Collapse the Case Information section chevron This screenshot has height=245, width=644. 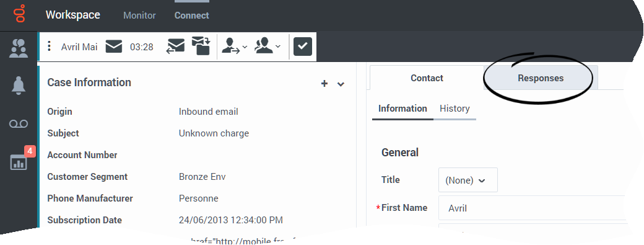pos(341,84)
